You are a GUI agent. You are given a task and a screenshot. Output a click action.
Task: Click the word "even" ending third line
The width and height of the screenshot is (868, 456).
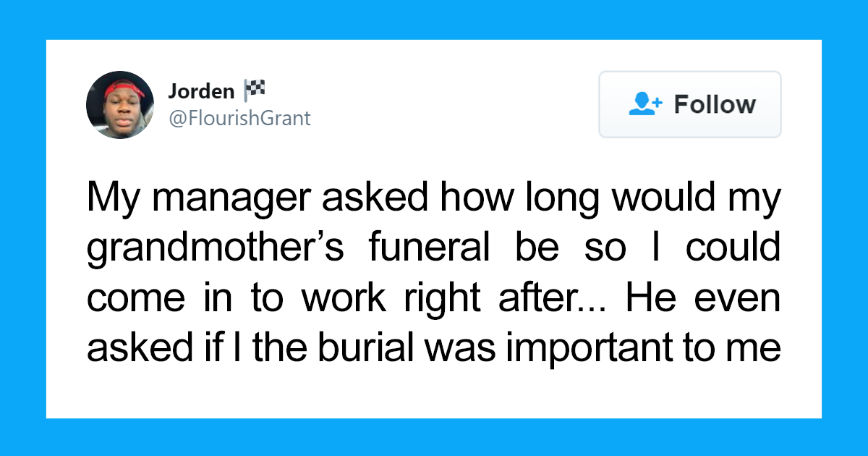pos(739,300)
